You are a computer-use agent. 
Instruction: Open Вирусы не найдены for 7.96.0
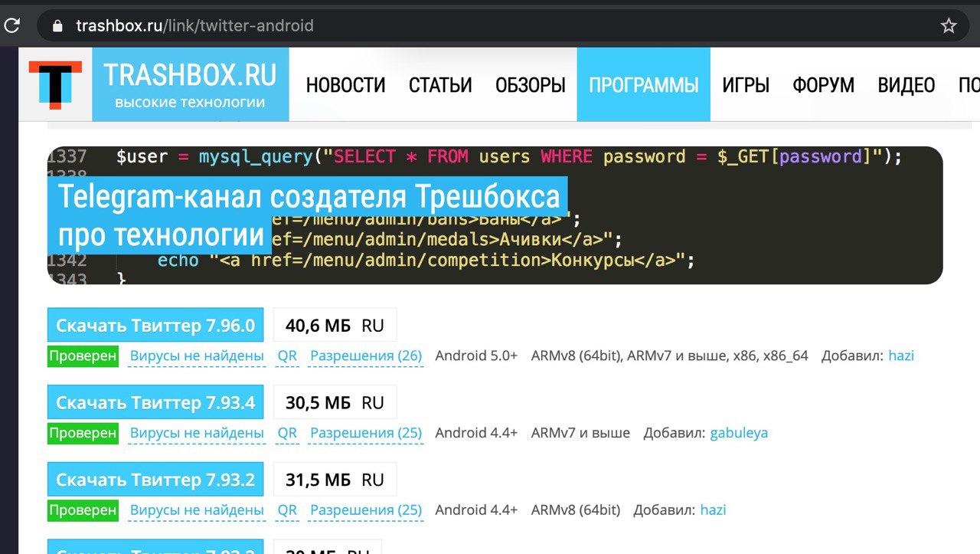coord(197,356)
